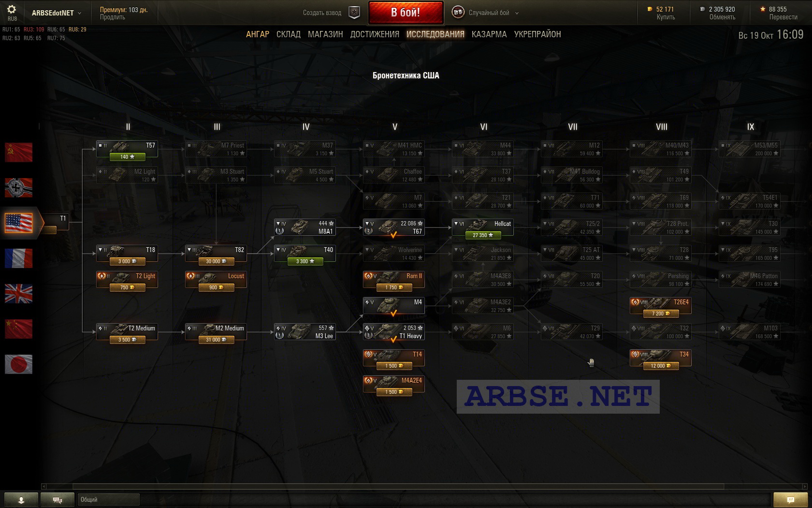This screenshot has width=812, height=508.
Task: Click the T1 Heavy tank node
Action: point(394,332)
